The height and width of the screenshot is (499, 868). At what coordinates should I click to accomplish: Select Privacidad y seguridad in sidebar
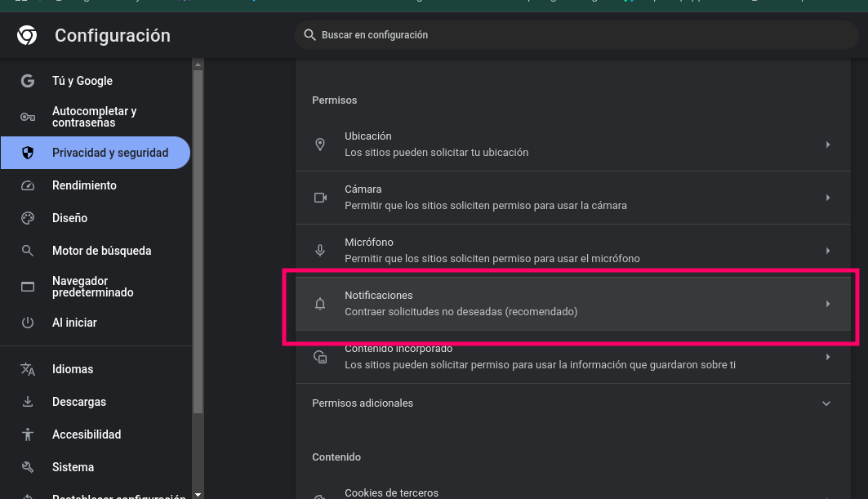click(x=109, y=153)
